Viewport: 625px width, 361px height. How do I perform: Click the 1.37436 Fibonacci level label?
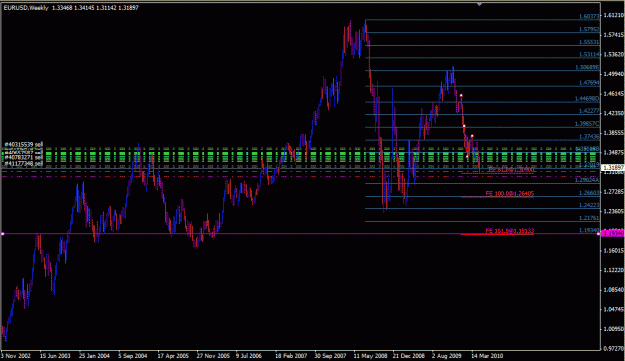[589, 136]
